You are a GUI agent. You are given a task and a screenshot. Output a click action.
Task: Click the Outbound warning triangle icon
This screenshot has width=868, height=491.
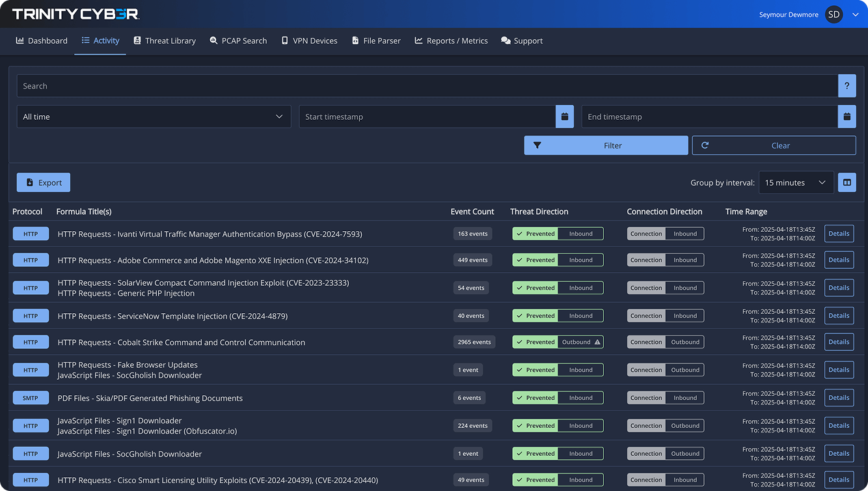(x=597, y=342)
